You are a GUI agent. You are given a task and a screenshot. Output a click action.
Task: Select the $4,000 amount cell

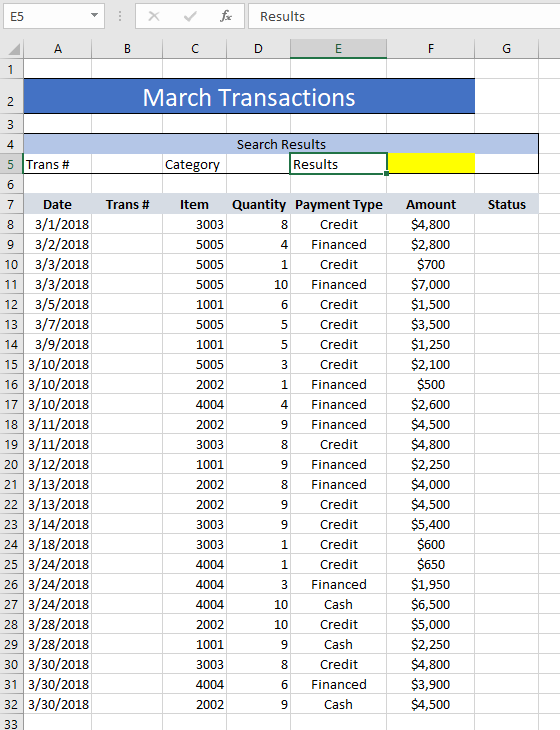[431, 485]
